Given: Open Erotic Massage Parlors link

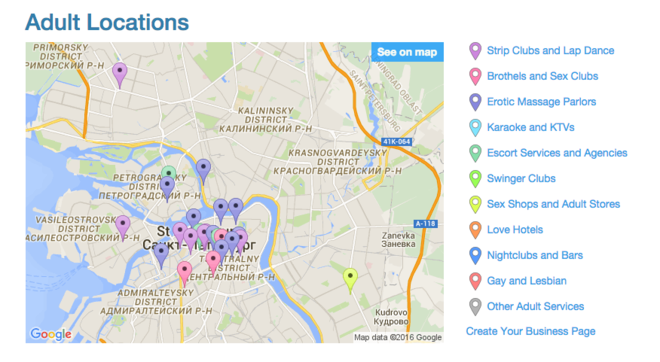Looking at the screenshot, I should (541, 102).
